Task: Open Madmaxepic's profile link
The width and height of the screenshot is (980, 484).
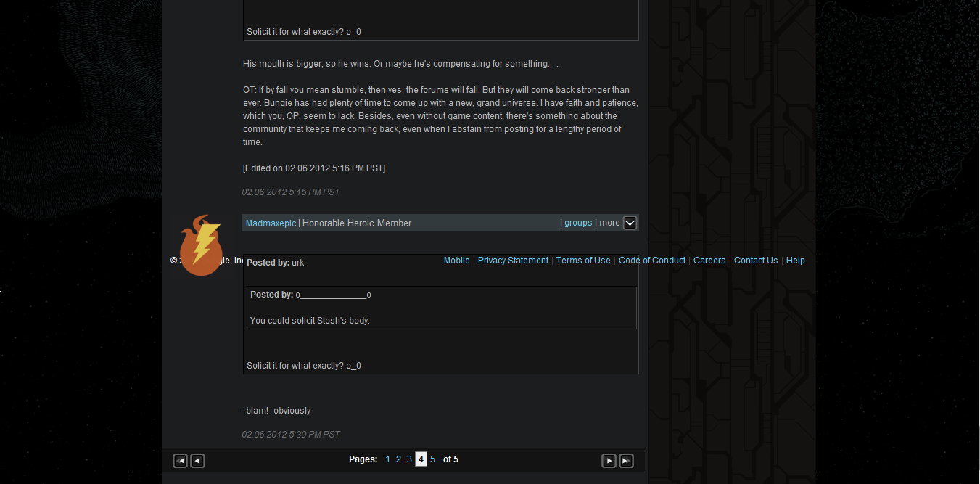Action: coord(271,223)
